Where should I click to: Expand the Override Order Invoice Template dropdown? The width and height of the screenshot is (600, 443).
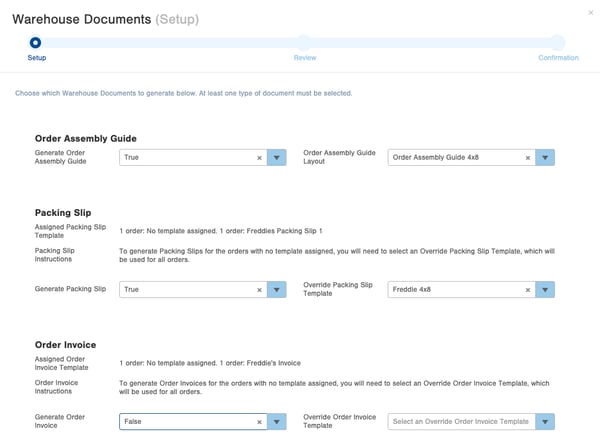(545, 422)
